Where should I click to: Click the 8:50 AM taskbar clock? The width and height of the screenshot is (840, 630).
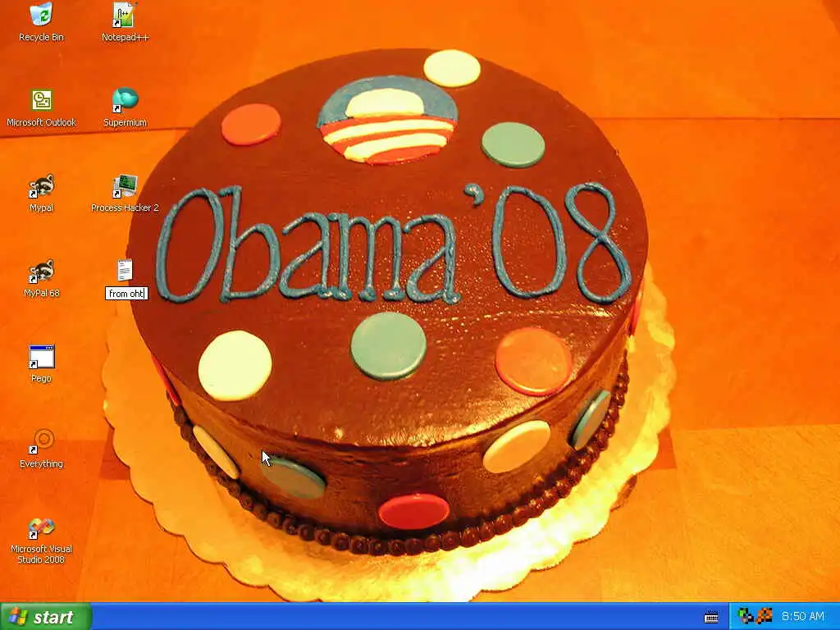(x=802, y=617)
